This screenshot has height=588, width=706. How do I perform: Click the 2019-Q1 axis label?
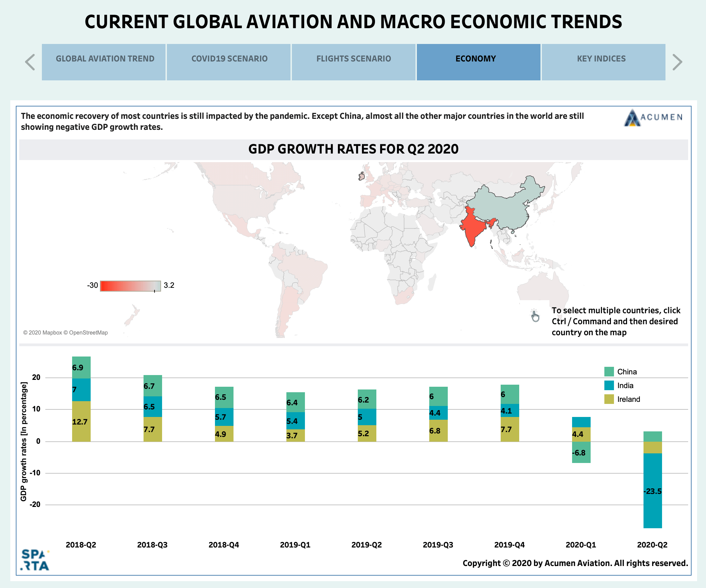pos(295,545)
